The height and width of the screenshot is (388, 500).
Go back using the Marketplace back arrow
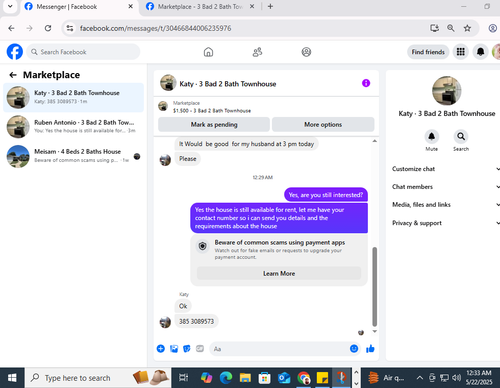pos(13,75)
